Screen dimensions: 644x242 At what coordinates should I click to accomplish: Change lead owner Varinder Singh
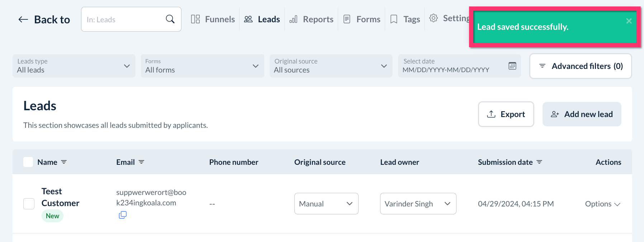[418, 204]
